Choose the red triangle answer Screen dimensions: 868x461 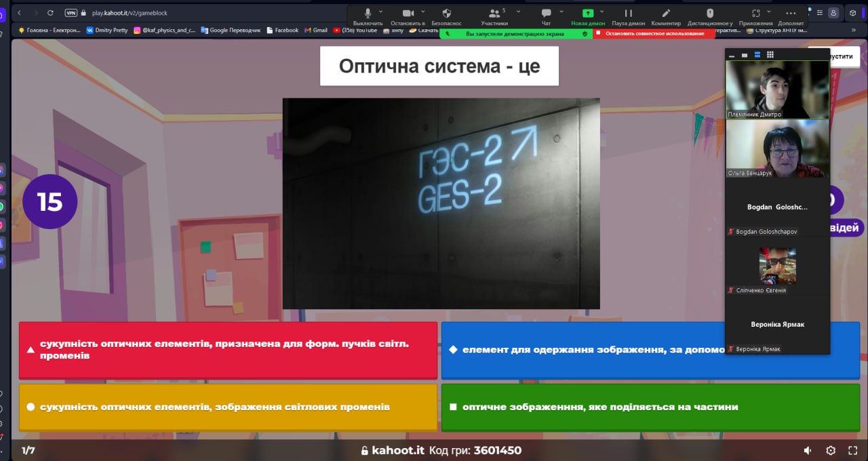point(228,350)
